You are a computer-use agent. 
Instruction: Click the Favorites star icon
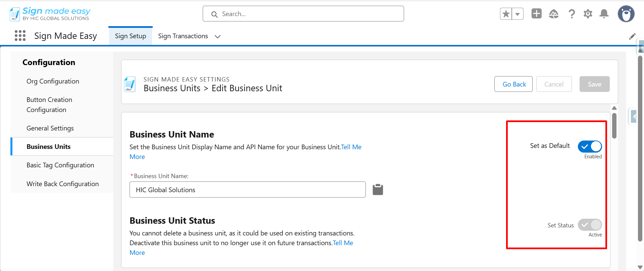[x=506, y=14]
